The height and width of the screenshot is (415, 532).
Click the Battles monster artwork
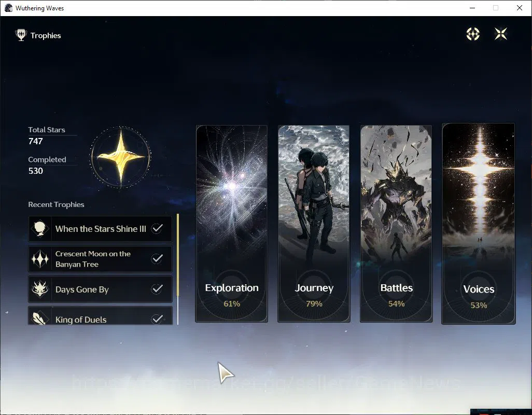396,193
